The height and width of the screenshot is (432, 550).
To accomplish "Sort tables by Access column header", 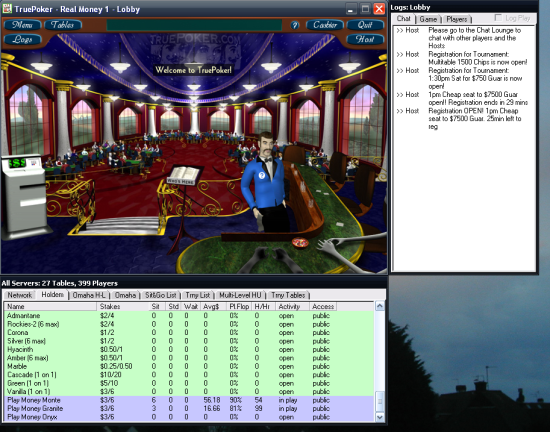I will pyautogui.click(x=323, y=306).
